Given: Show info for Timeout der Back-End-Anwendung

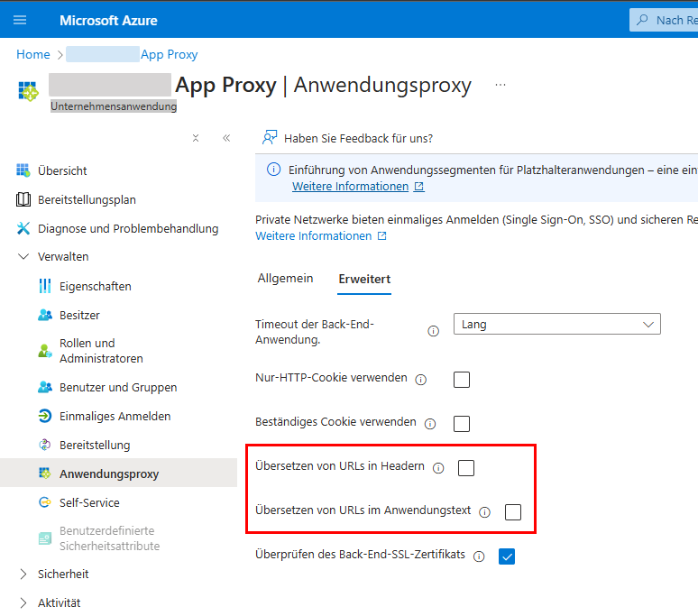Looking at the screenshot, I should point(433,331).
